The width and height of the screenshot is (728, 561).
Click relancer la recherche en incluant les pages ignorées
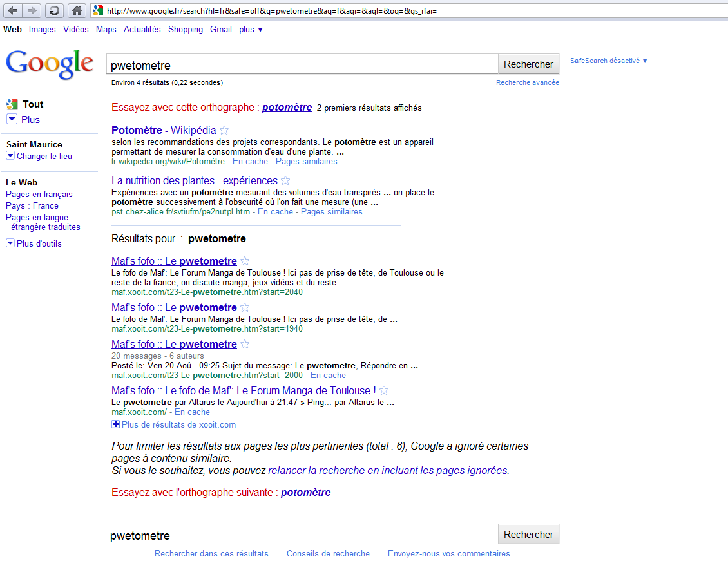click(388, 471)
